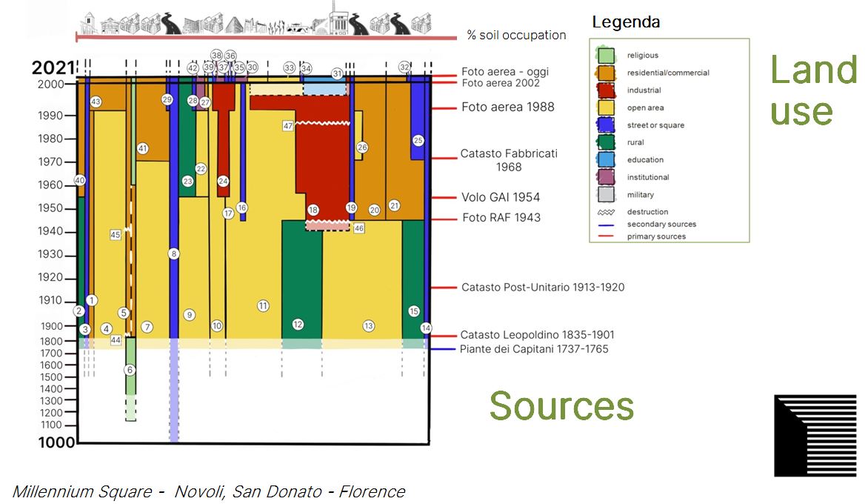Click circled marker 8 on the blue column
This screenshot has width=868, height=504.
tap(174, 253)
